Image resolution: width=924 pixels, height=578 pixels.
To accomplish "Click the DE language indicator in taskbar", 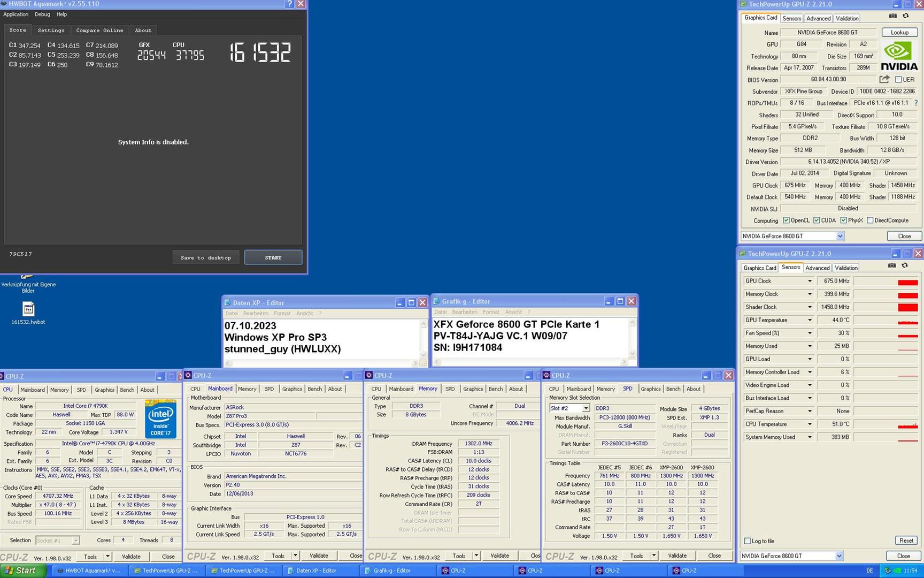I will pyautogui.click(x=869, y=571).
